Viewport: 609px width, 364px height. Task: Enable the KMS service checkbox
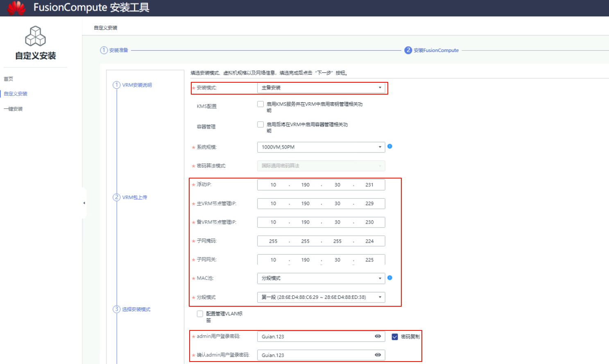(x=260, y=104)
